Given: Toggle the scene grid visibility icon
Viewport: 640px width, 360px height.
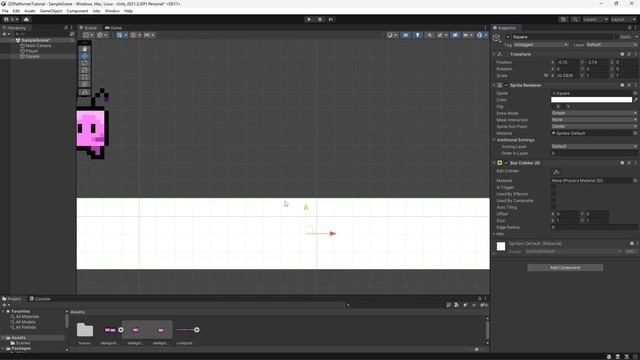Looking at the screenshot, I should [121, 35].
